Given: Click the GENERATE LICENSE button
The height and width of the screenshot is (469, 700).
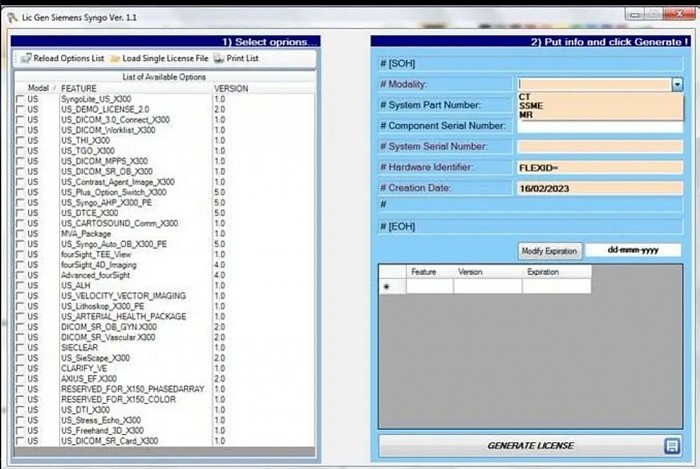Looking at the screenshot, I should pyautogui.click(x=530, y=446).
